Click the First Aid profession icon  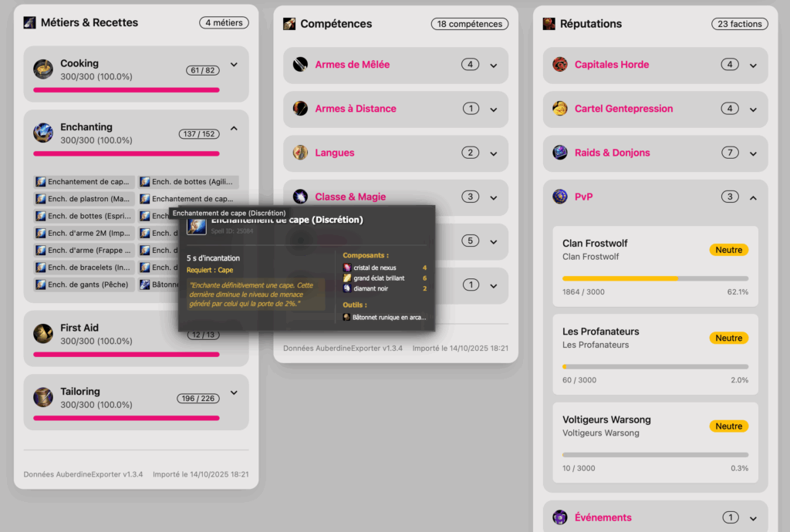(x=43, y=334)
